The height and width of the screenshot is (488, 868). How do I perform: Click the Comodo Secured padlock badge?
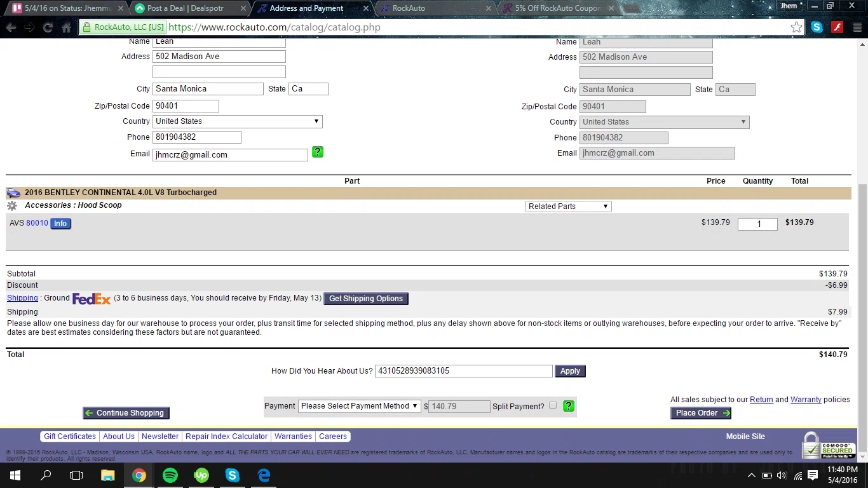[x=828, y=446]
